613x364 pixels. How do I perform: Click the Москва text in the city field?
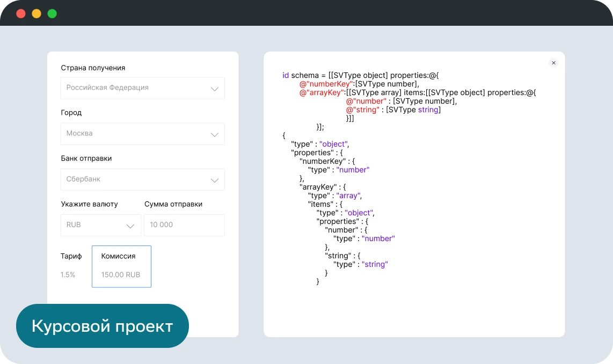click(79, 133)
